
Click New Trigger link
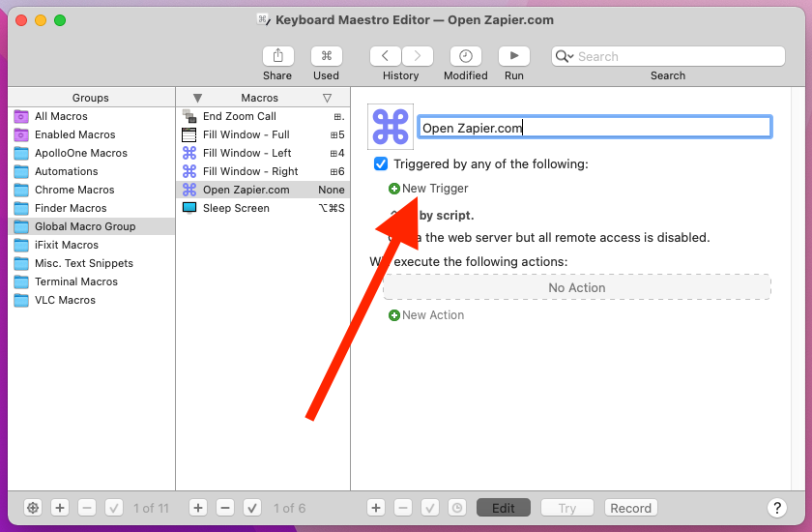(x=435, y=189)
